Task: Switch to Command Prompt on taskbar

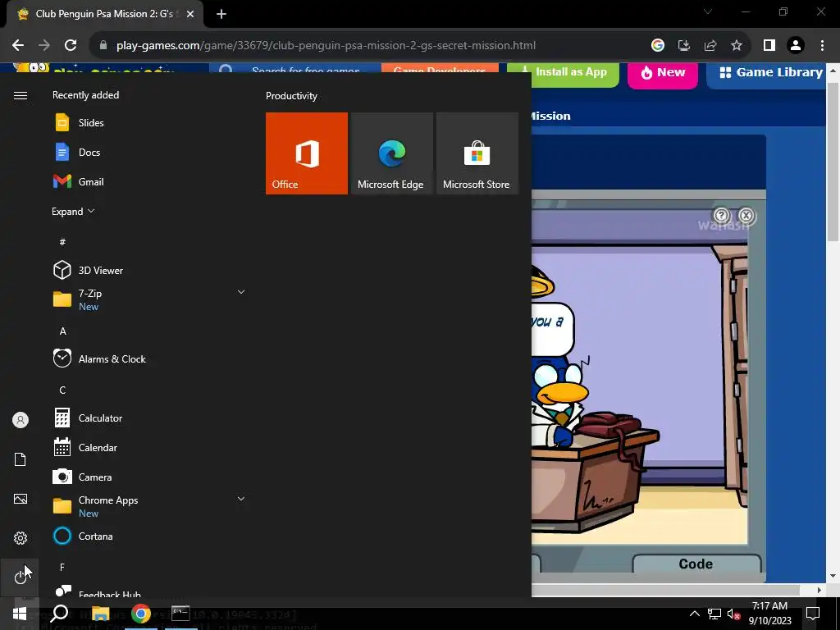Action: coord(180,614)
